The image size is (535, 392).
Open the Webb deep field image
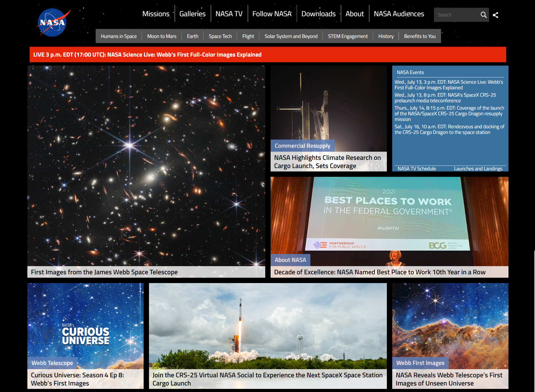click(146, 166)
